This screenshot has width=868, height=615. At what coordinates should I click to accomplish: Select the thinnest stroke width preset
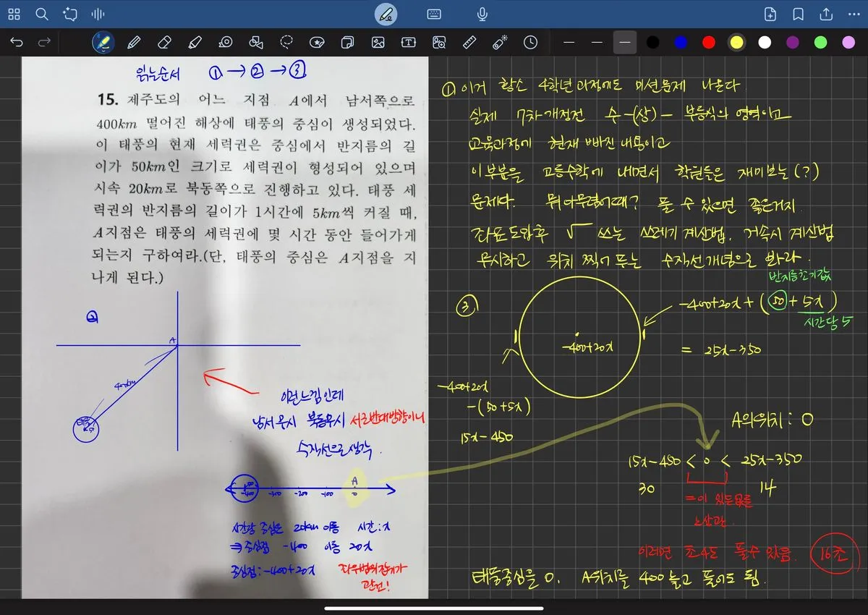(x=569, y=43)
